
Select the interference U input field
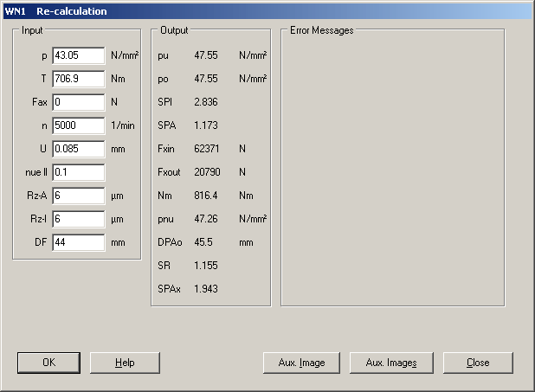pos(78,149)
